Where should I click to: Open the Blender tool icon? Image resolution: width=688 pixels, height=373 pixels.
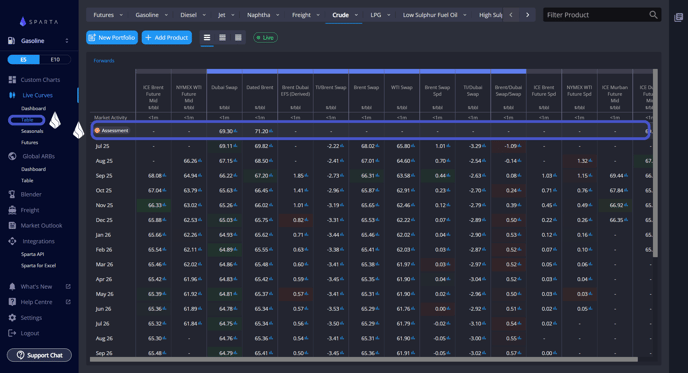(x=12, y=194)
